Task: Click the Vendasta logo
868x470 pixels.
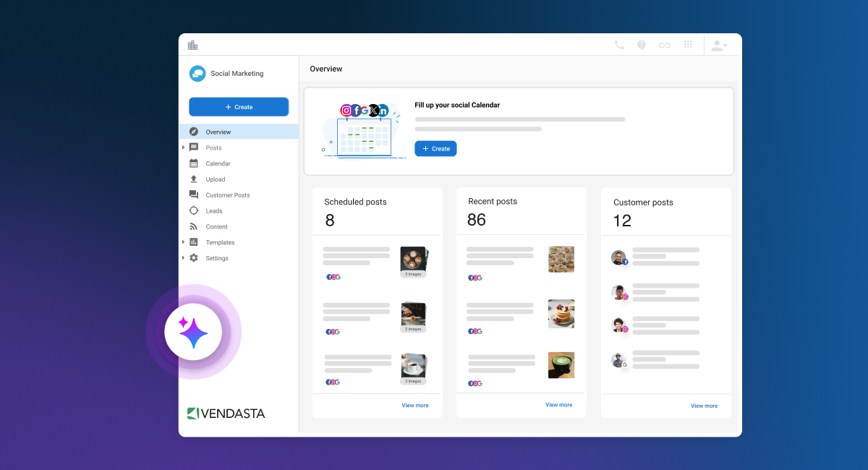Action: click(x=226, y=414)
